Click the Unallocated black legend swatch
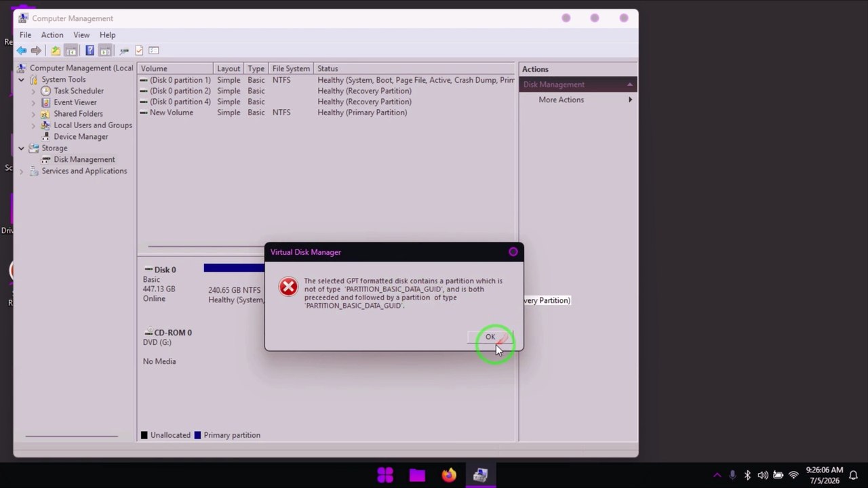Image resolution: width=868 pixels, height=488 pixels. [144, 435]
